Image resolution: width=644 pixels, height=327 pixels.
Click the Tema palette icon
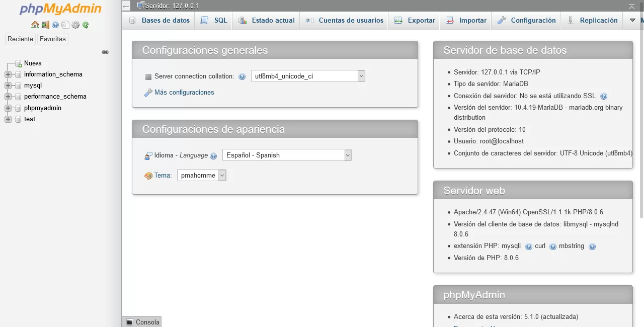(x=148, y=176)
